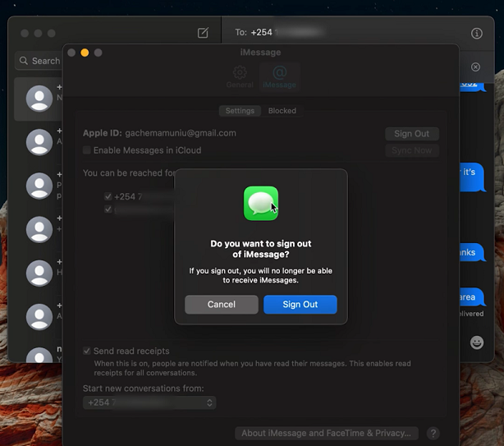Click the help question mark button

433,433
